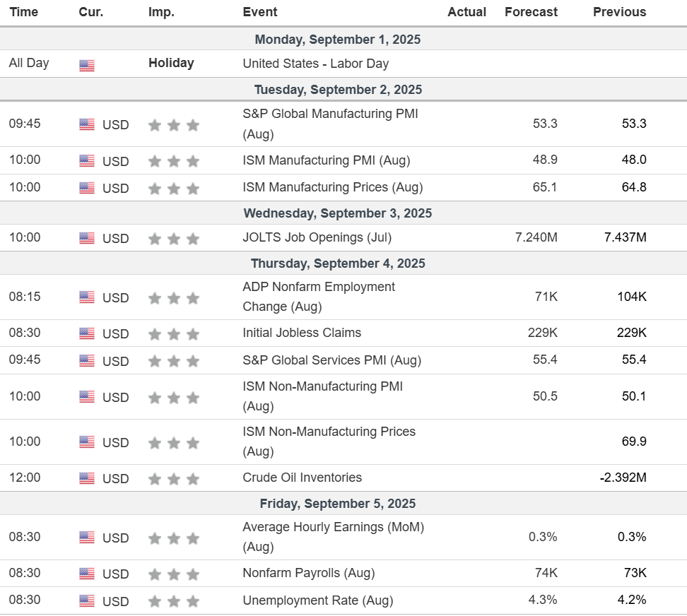Select the Monday, September 1, 2025 heading
The width and height of the screenshot is (687, 616).
(338, 40)
